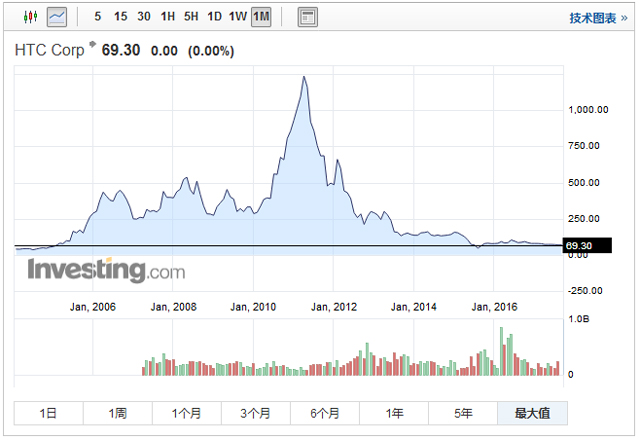
Task: Click the Jan, 2006 axis label
Action: (x=93, y=307)
